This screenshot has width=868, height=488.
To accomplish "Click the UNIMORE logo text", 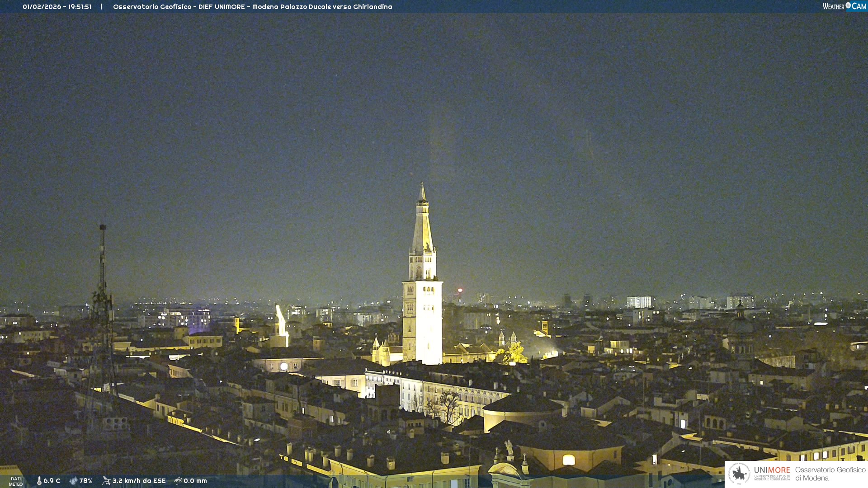I will coord(772,471).
